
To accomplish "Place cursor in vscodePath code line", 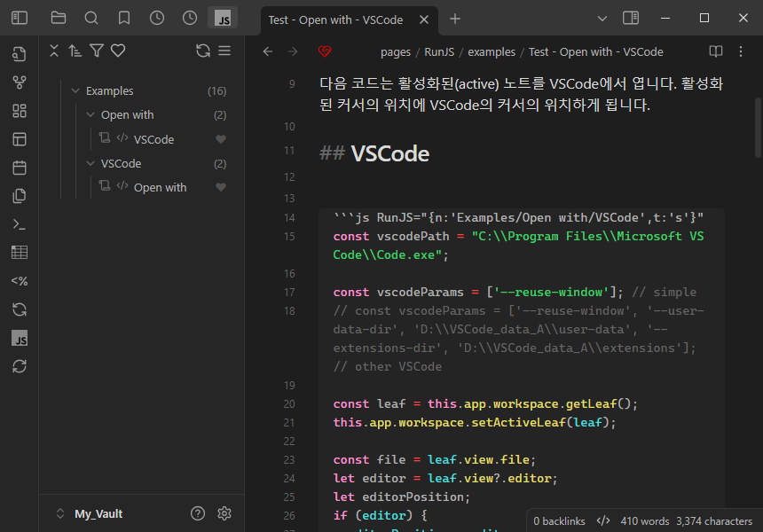I will click(x=518, y=246).
